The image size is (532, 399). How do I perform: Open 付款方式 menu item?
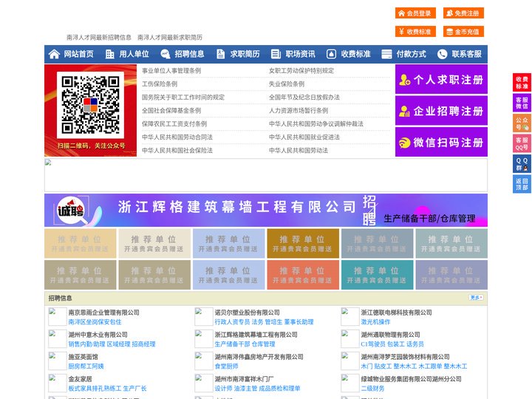click(x=412, y=54)
